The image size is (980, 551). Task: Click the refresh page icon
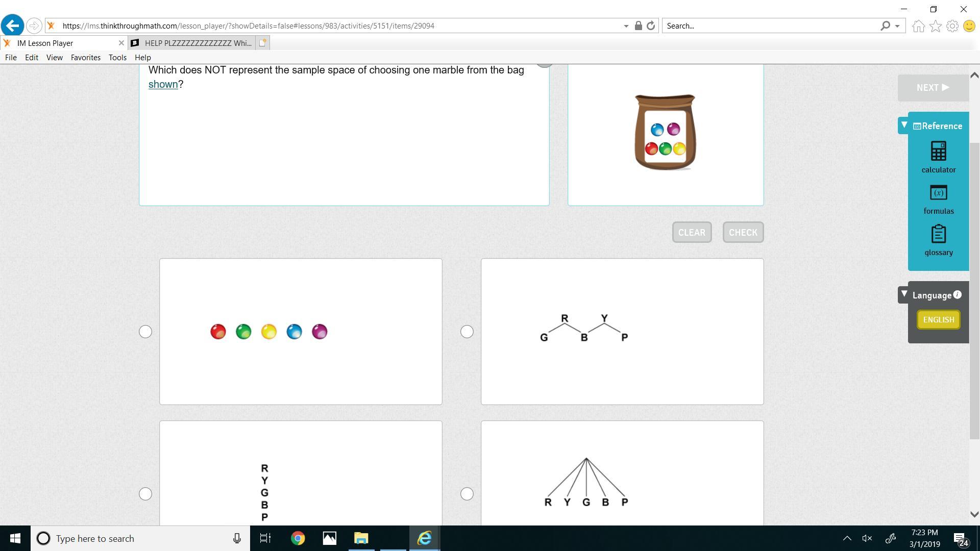[x=651, y=26]
